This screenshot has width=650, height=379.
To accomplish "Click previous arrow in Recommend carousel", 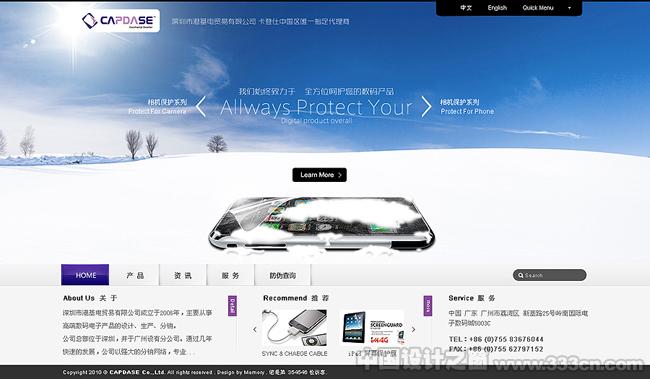I will 255,330.
